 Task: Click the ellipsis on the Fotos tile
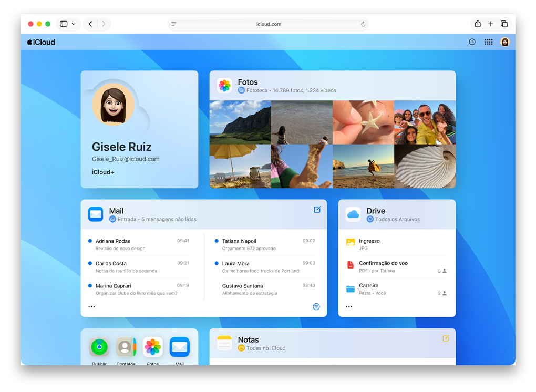click(220, 178)
